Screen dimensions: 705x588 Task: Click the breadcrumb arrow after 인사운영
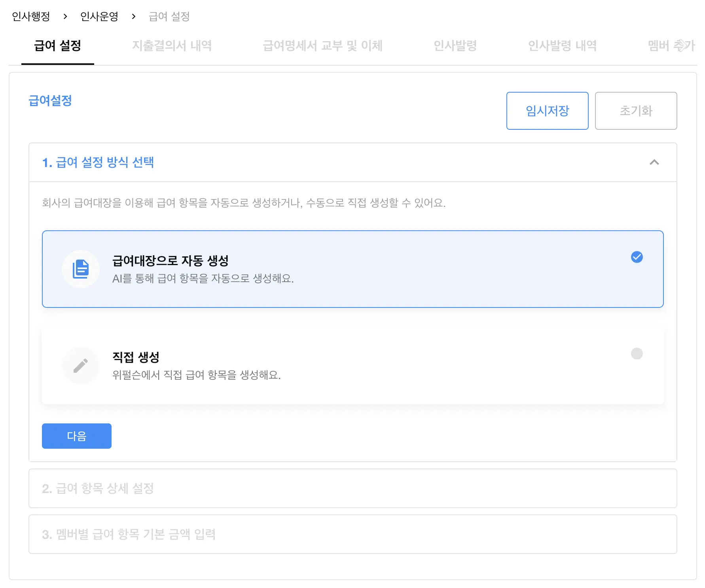pos(134,17)
